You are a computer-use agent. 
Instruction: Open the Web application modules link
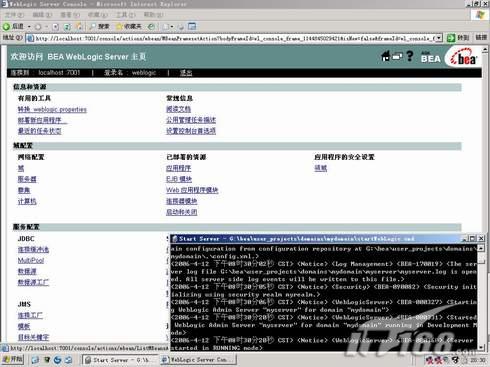pos(192,190)
